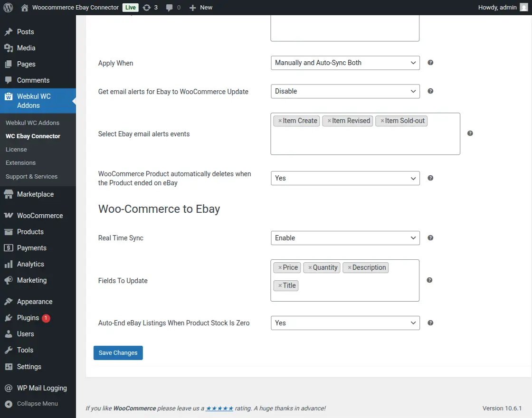This screenshot has height=418, width=532.
Task: Click the Comments sidebar icon
Action: tap(9, 80)
